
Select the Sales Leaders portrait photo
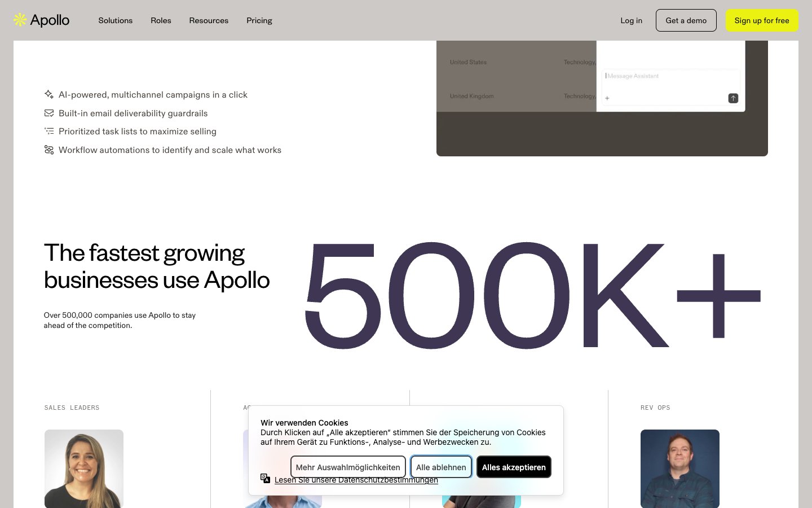[84, 468]
